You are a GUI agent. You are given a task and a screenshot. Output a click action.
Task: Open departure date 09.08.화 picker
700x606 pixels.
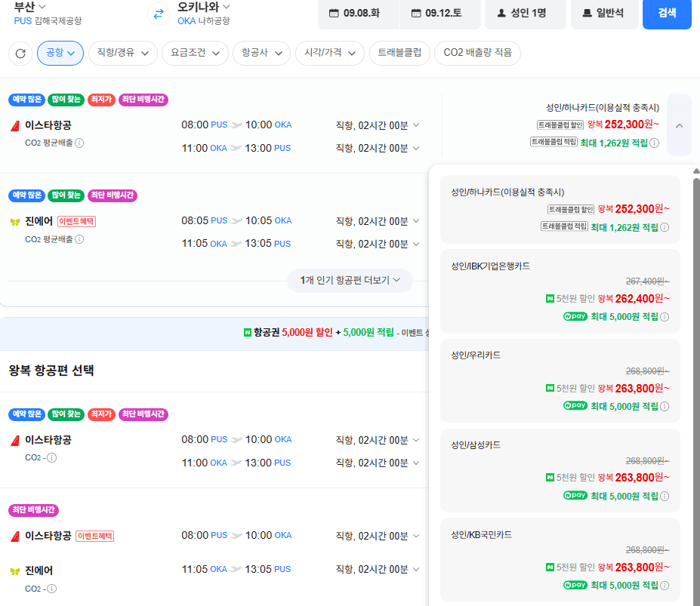point(358,14)
